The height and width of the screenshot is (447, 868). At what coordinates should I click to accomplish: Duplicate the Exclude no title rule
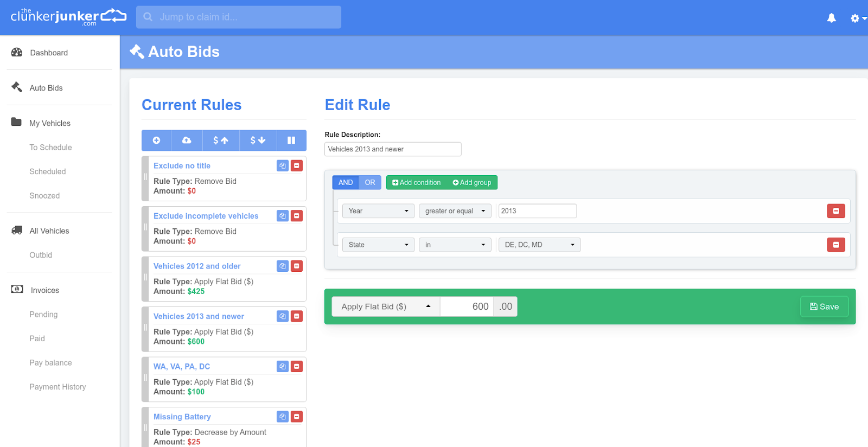(283, 165)
